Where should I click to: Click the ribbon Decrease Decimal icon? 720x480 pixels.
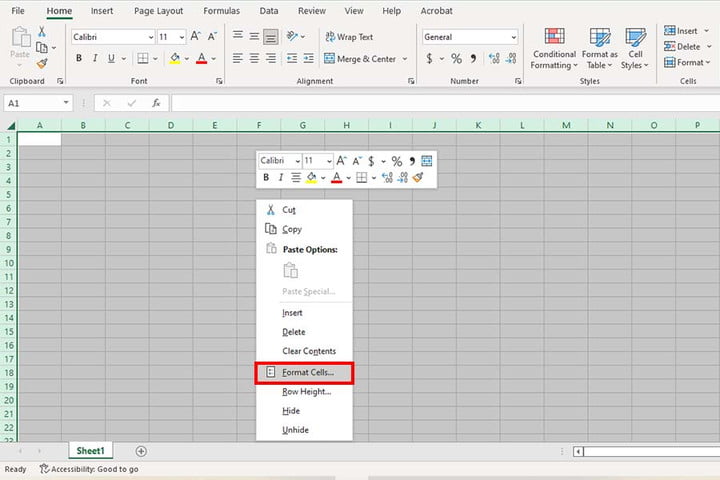[x=511, y=58]
